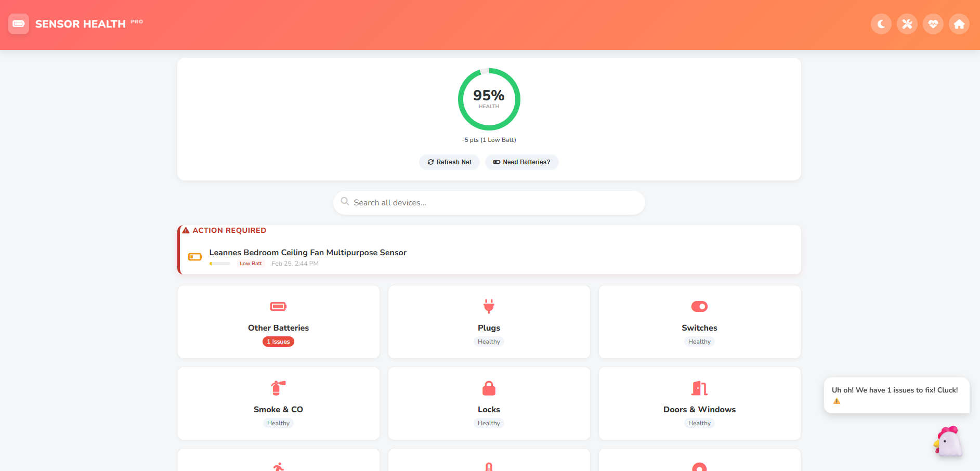Click the SENSOR HEALTH title text
This screenshot has width=980, height=471.
click(x=81, y=24)
